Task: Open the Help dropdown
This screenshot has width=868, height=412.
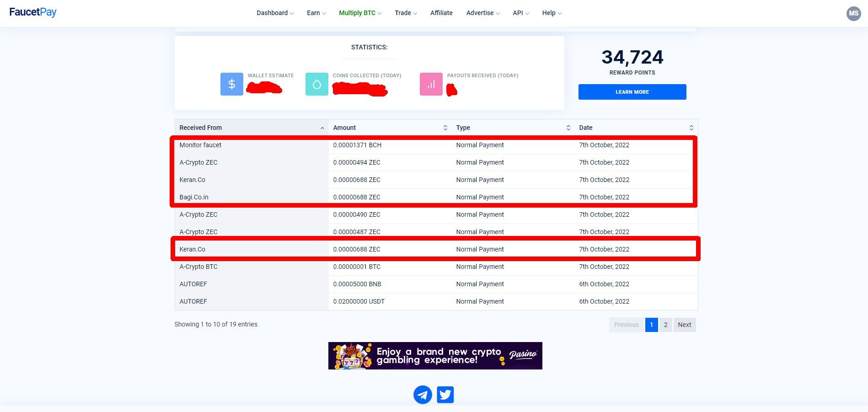Action: tap(552, 13)
